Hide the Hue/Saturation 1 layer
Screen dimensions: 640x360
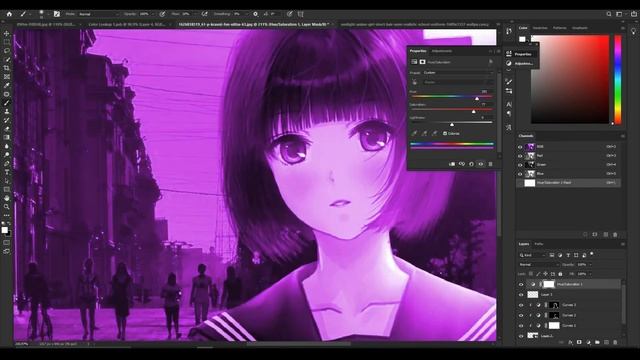521,284
